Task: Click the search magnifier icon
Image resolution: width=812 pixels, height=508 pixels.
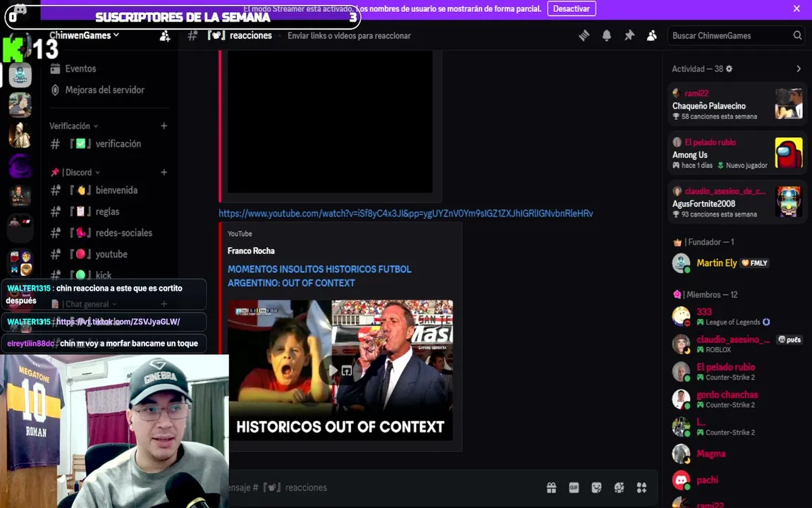Action: (x=797, y=35)
